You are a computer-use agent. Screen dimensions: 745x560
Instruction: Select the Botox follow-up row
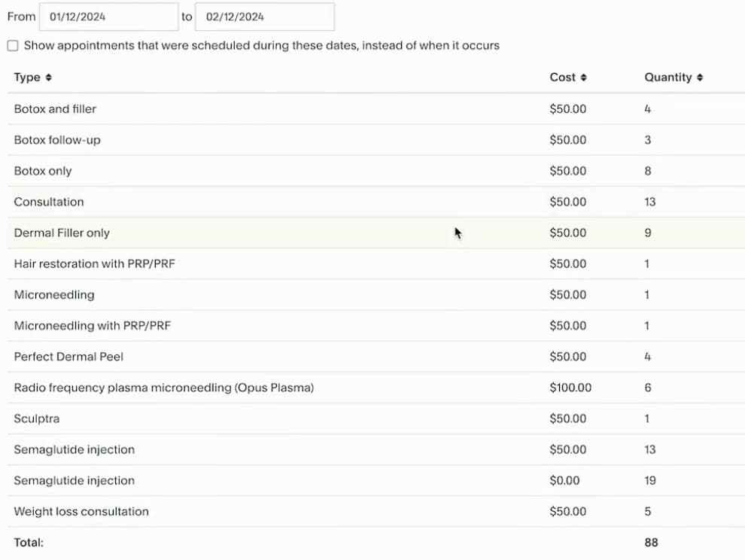pyautogui.click(x=376, y=140)
